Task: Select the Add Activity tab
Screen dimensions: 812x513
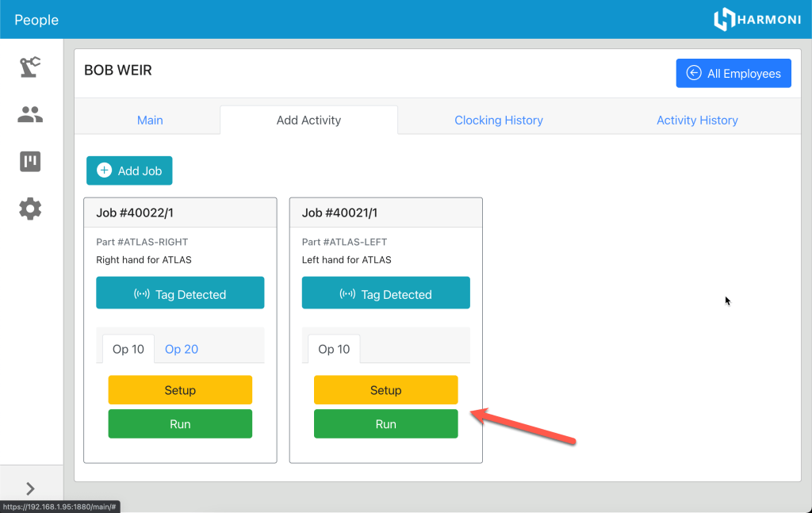Action: click(x=308, y=121)
